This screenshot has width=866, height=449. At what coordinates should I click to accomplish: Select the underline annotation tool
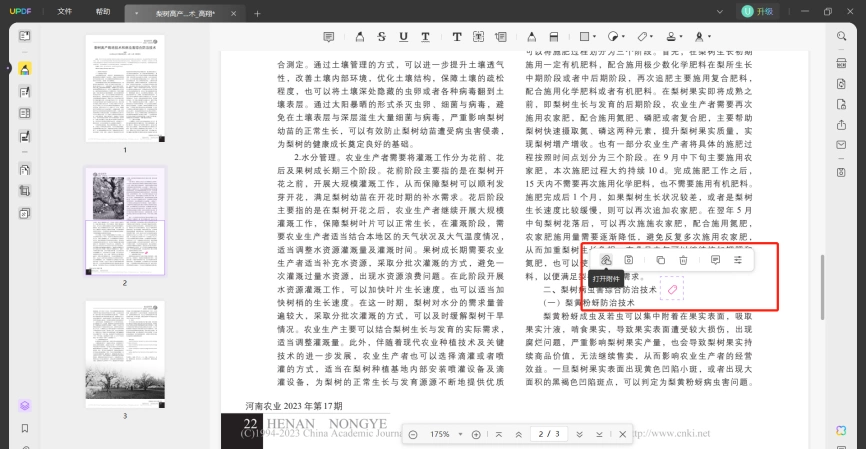click(x=403, y=36)
